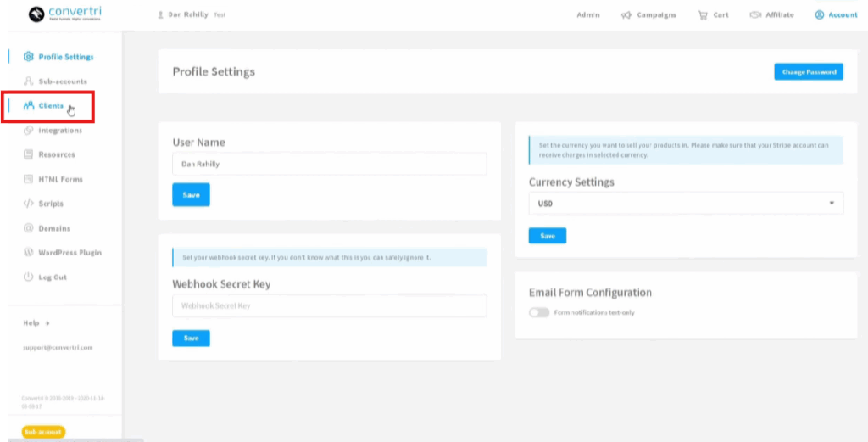Open Profile Settings gear icon in sidebar
868x442 pixels.
[x=29, y=57]
